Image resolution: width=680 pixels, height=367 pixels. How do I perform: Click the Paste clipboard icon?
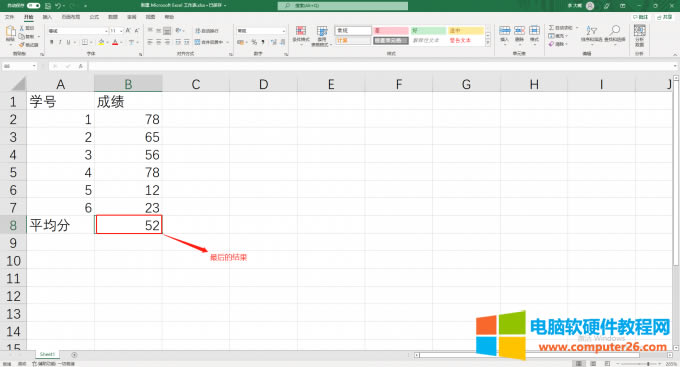click(x=10, y=32)
